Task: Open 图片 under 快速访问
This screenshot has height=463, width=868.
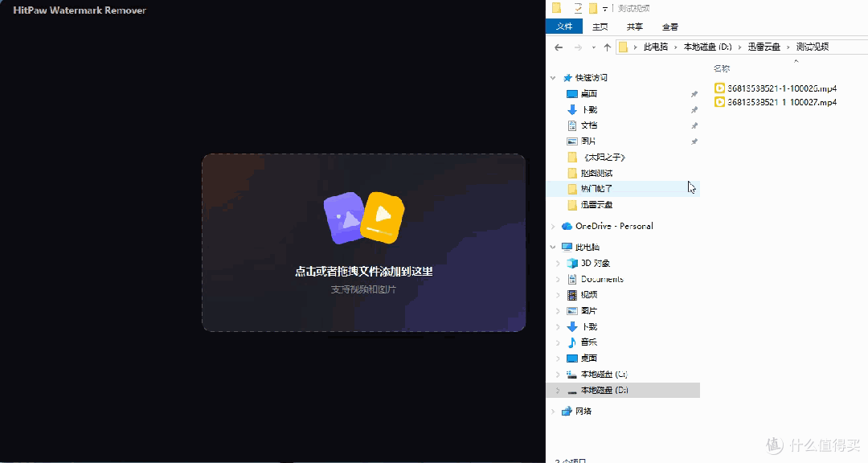Action: tap(589, 141)
